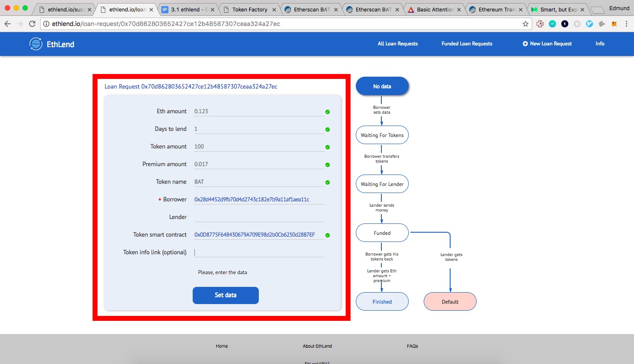Click the Token smart contract address field
This screenshot has height=364, width=634.
coord(259,234)
